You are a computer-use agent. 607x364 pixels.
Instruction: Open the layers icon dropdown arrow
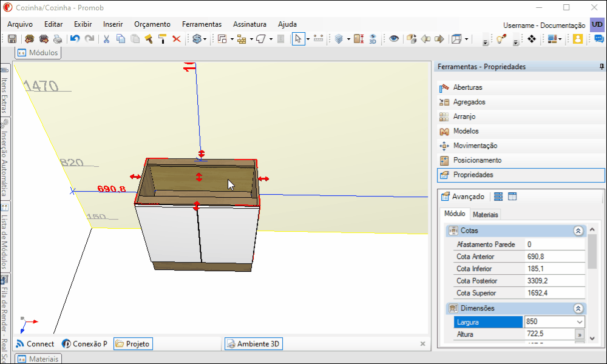(348, 39)
